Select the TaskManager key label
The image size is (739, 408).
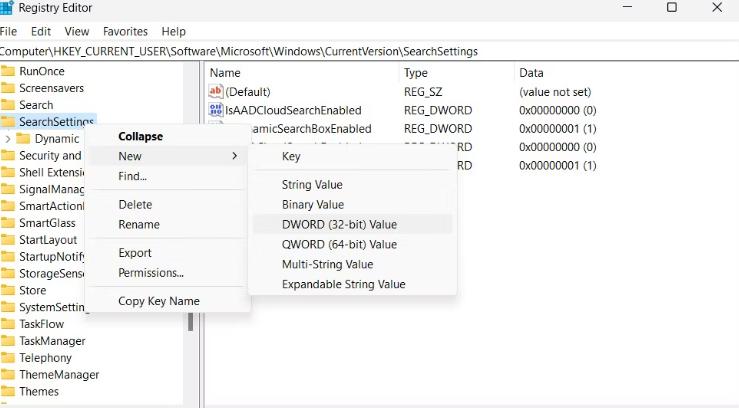52,341
